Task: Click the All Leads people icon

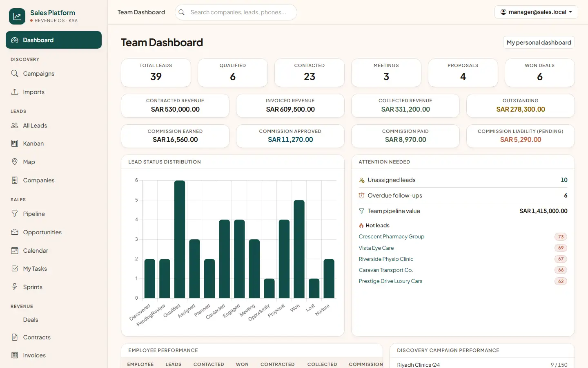Action: (x=15, y=126)
